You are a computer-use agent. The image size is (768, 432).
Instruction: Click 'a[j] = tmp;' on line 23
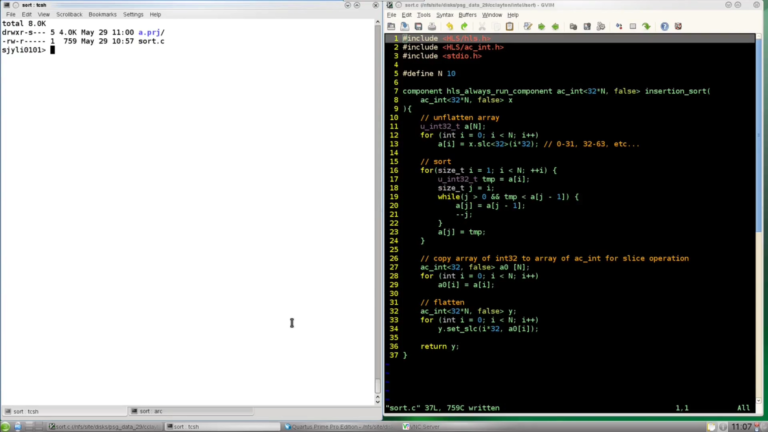coord(462,232)
